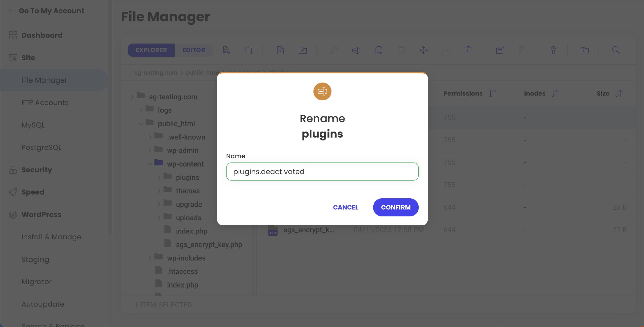Switch to the EXPLORER tab
Image resolution: width=644 pixels, height=327 pixels.
(x=151, y=50)
